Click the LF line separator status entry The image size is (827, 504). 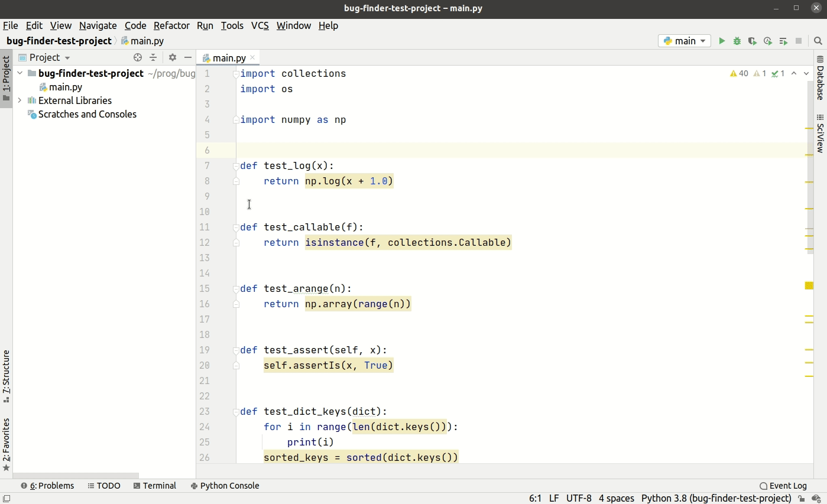[x=554, y=499]
